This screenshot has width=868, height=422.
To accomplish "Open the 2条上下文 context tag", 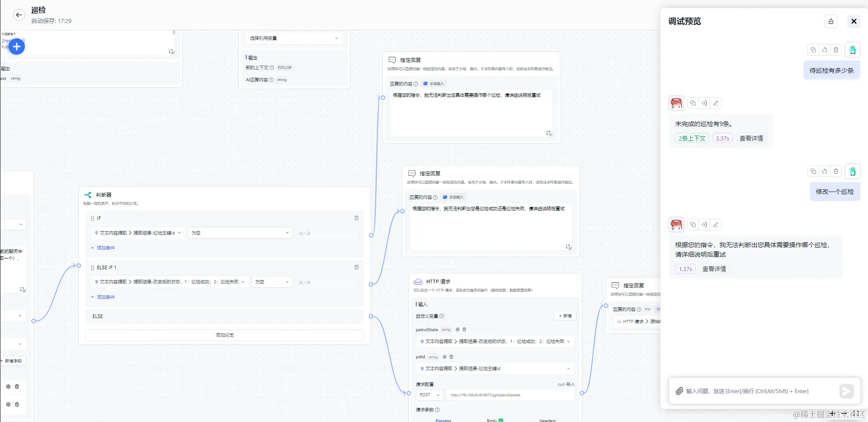I will (x=692, y=139).
